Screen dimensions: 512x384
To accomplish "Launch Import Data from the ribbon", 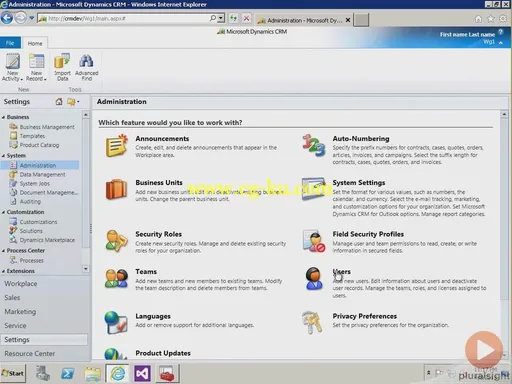I will (x=62, y=67).
